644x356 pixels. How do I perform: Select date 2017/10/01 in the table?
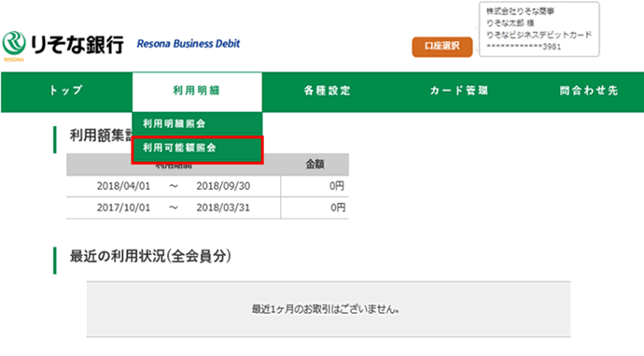click(123, 207)
